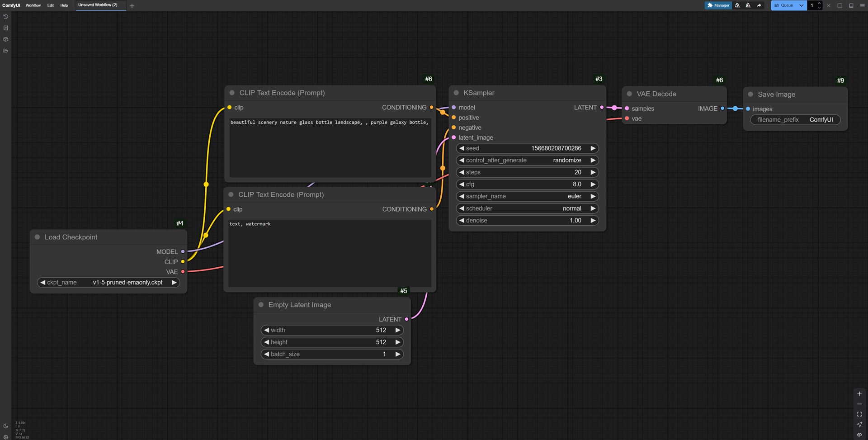Click the share arrow icon
Screen dimensions: 868x440
759,5
